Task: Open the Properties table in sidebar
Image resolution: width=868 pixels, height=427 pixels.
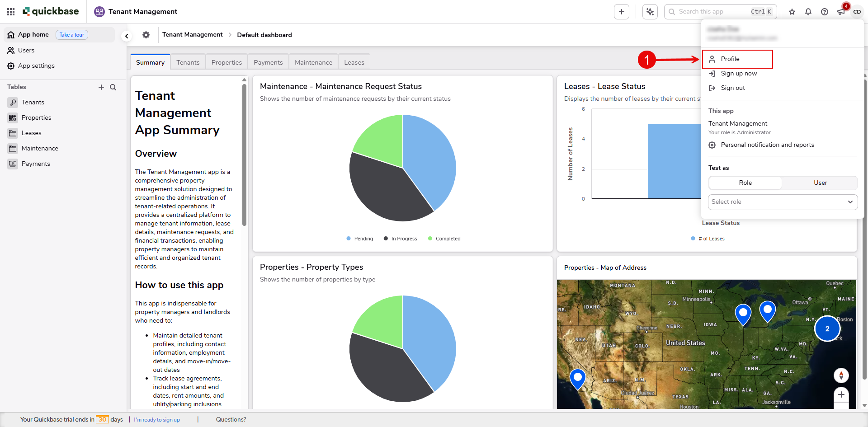Action: pos(36,118)
